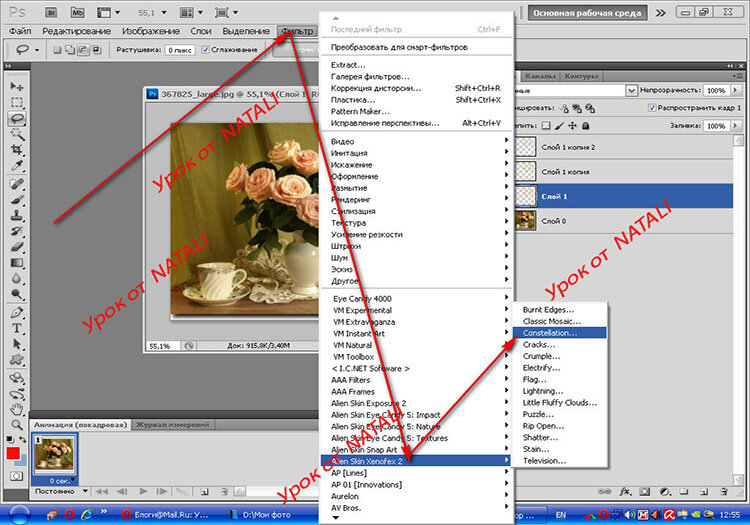
Task: Click Основная рабочая среда workspace button
Action: coord(587,13)
